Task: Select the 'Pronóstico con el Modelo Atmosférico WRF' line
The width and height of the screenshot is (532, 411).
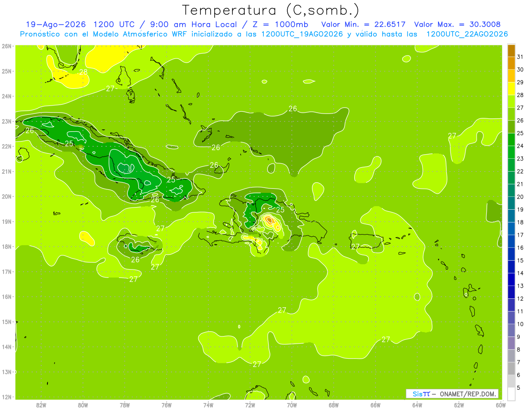Action: pyautogui.click(x=105, y=34)
